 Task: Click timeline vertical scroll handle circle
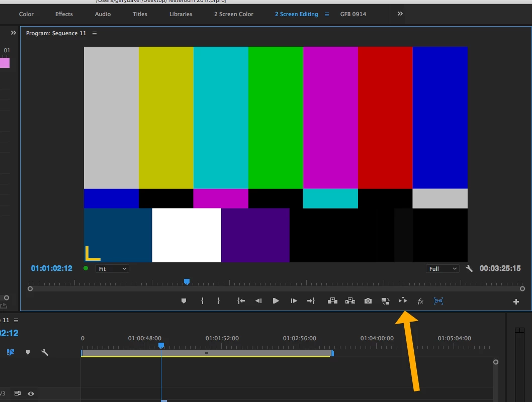point(496,362)
